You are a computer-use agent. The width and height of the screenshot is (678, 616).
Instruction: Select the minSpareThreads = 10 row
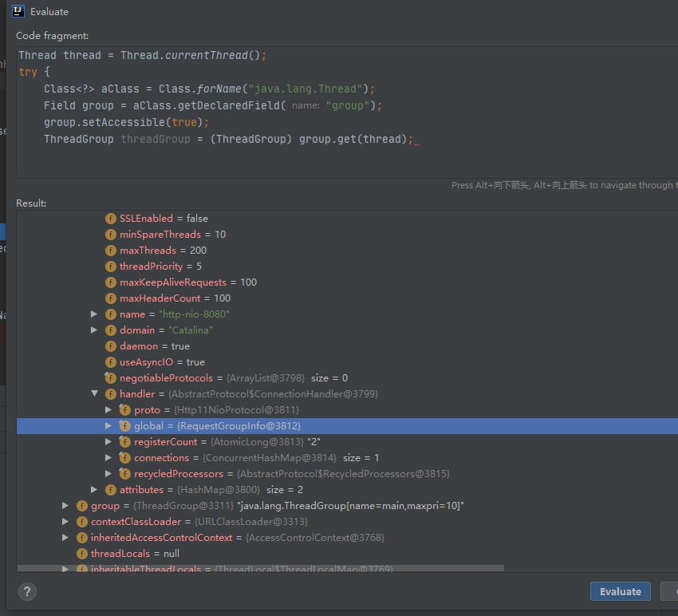347,235
